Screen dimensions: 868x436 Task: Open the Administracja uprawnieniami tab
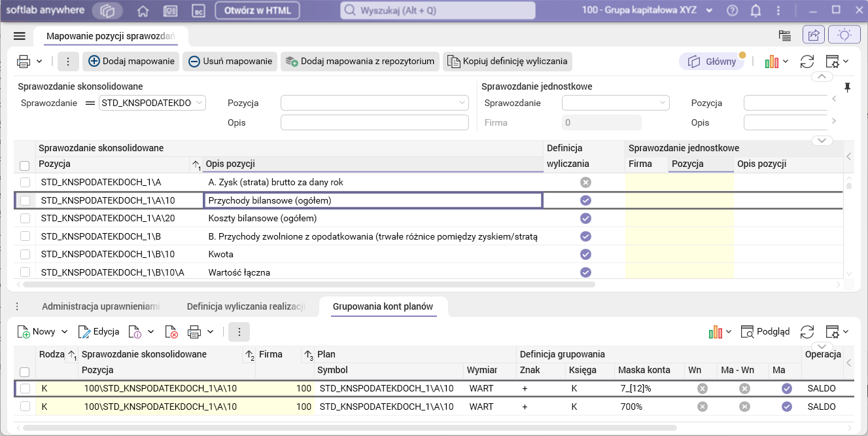click(x=101, y=306)
